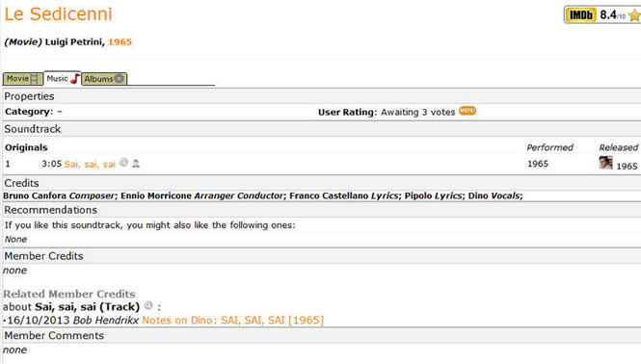
Task: Click the vote badge beside Awaiting 3 votes
Action: [467, 111]
